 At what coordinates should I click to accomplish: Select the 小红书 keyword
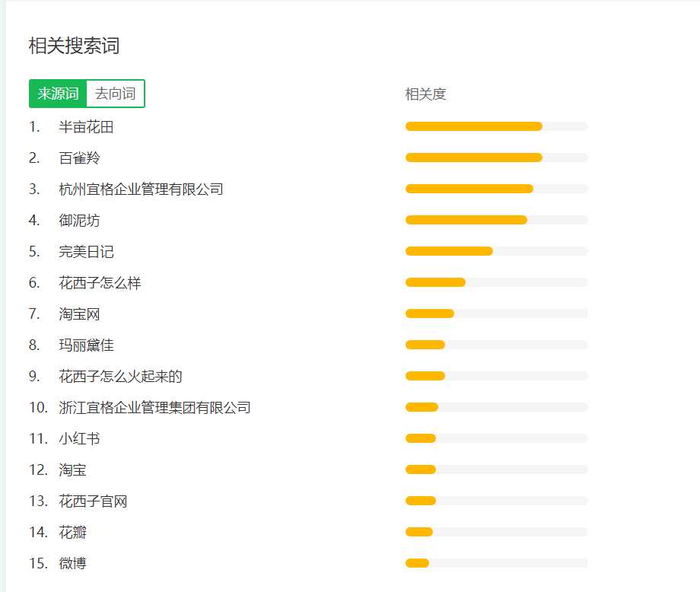[79, 439]
